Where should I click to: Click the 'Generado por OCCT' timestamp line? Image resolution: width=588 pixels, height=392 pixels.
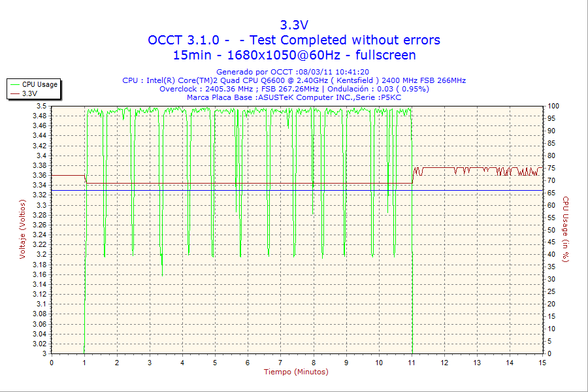[294, 72]
